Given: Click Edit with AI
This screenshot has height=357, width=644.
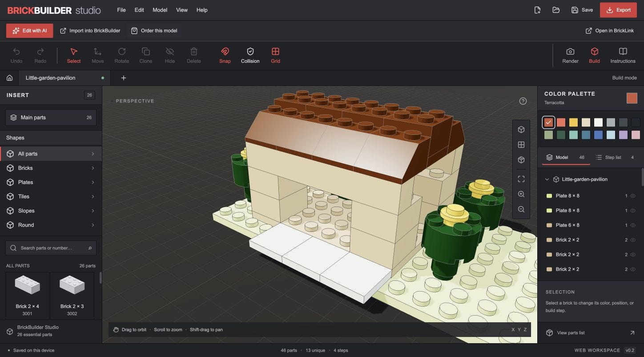Looking at the screenshot, I should coord(30,31).
